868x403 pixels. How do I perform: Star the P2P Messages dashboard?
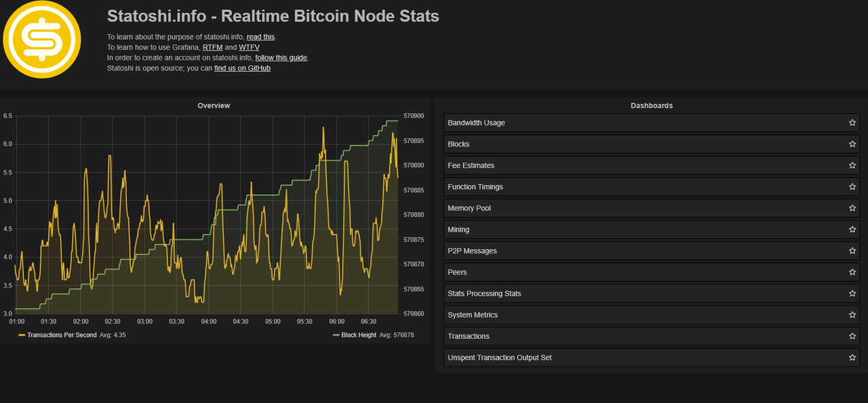click(852, 251)
